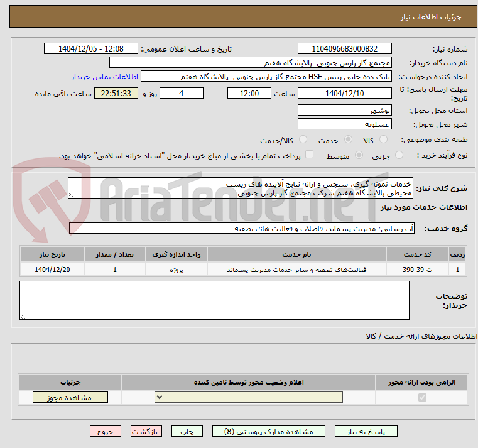478x448 pixels.
Task: Click the فعالیت‌های تصفیه service name cell
Action: click(x=296, y=270)
